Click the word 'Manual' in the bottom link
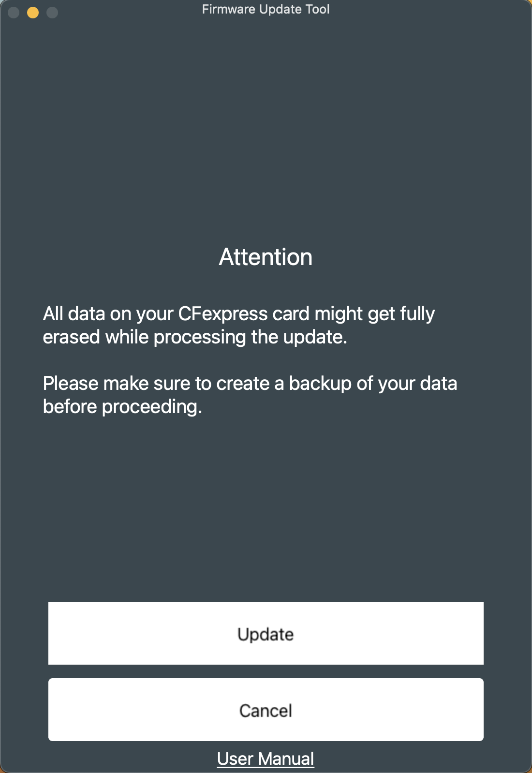This screenshot has height=773, width=532. pyautogui.click(x=286, y=758)
